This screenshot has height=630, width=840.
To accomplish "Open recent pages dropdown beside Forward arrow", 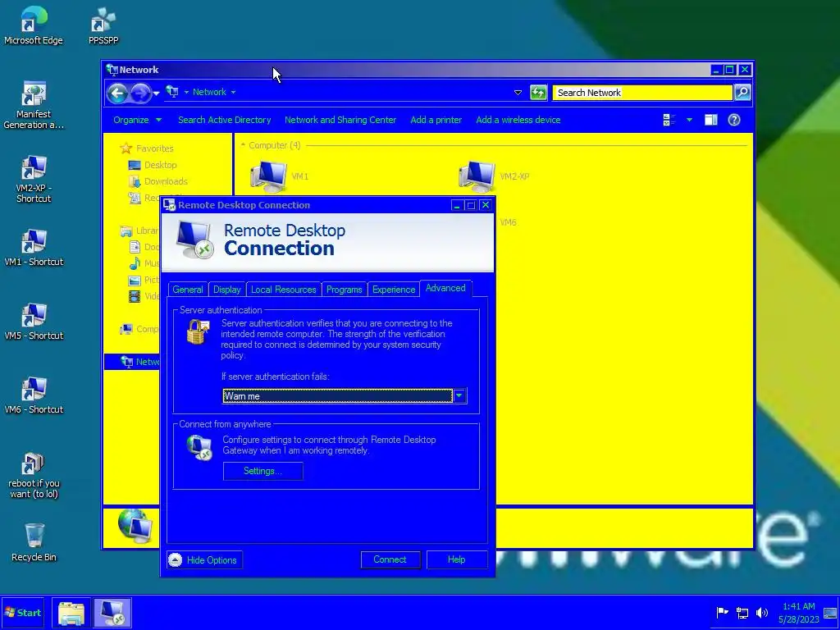I will 156,94.
